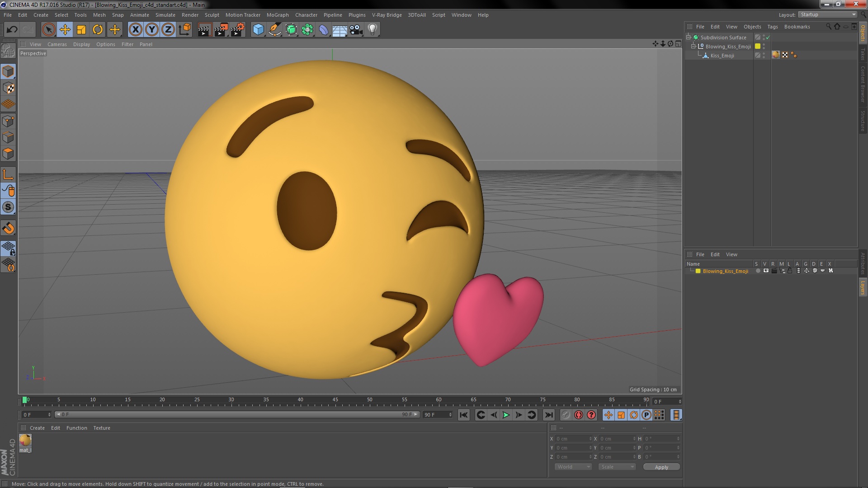Open the V-Ray Bridge menu
Image resolution: width=868 pixels, height=488 pixels.
387,15
